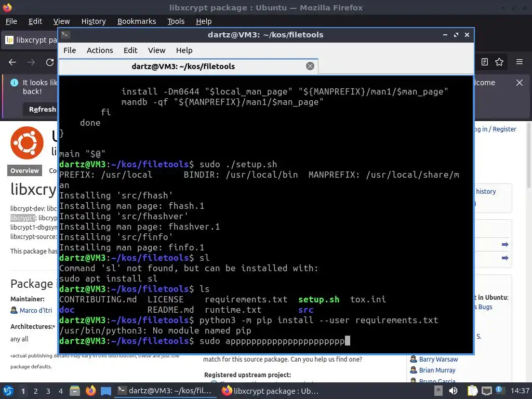This screenshot has width=532, height=399.
Task: Open Firefox hamburger application menu
Action: [x=519, y=62]
